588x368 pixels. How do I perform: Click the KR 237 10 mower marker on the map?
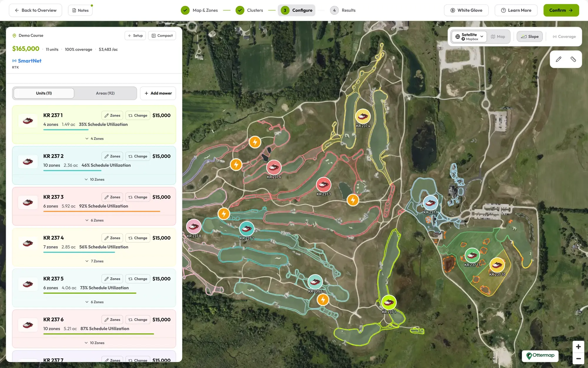pyautogui.click(x=497, y=265)
